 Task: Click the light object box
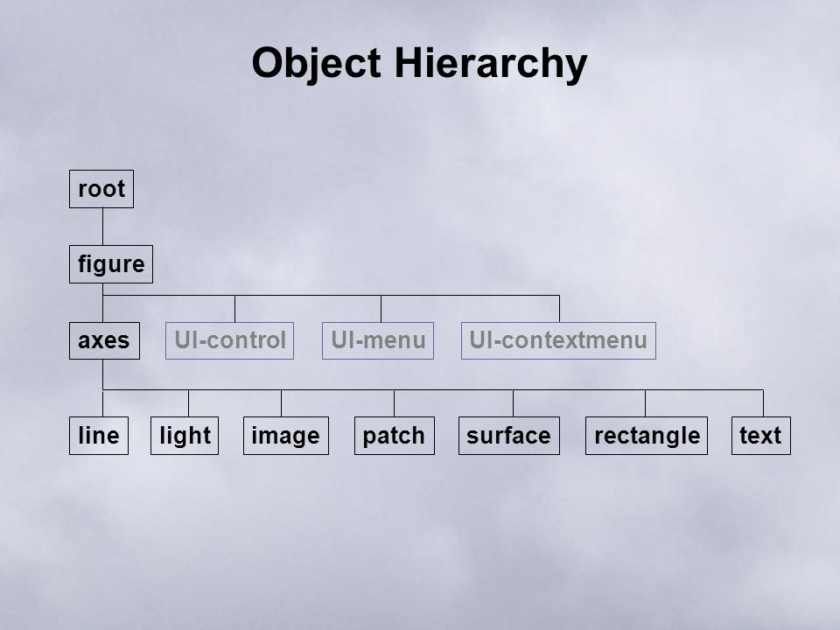[185, 436]
